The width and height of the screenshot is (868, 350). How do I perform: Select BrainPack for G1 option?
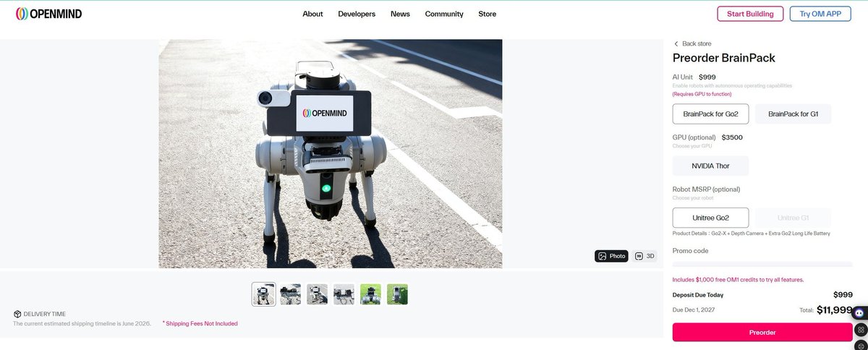(x=793, y=114)
